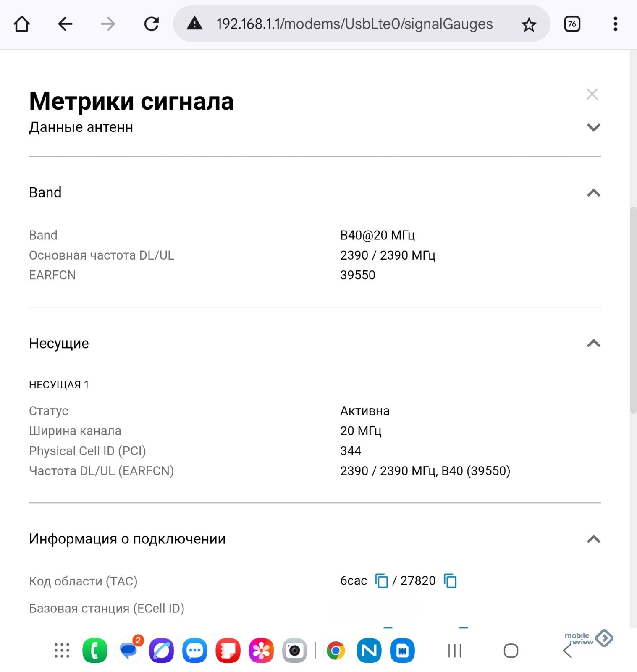Collapse the Информация о подключении section

(593, 539)
